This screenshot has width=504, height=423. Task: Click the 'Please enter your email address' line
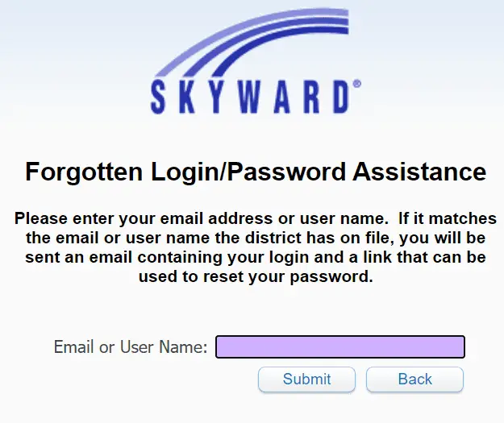point(256,219)
